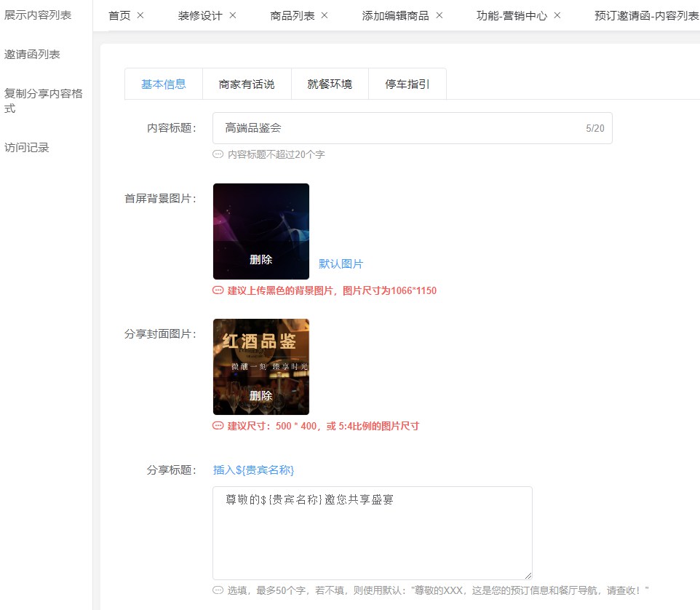
Task: Click the 5/20 character counter
Action: pos(595,128)
